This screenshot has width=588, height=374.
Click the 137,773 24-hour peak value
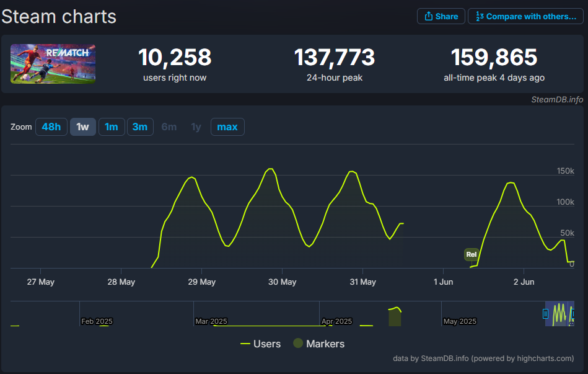click(335, 57)
